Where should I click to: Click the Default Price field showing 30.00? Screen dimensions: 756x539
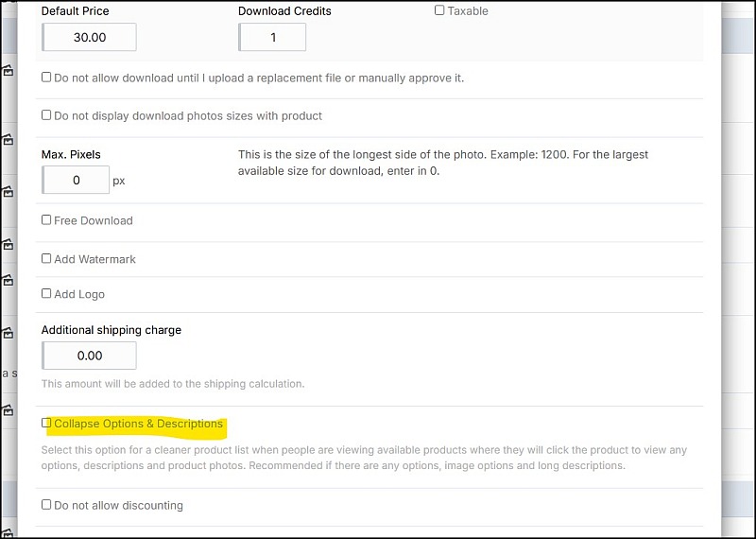pyautogui.click(x=89, y=37)
